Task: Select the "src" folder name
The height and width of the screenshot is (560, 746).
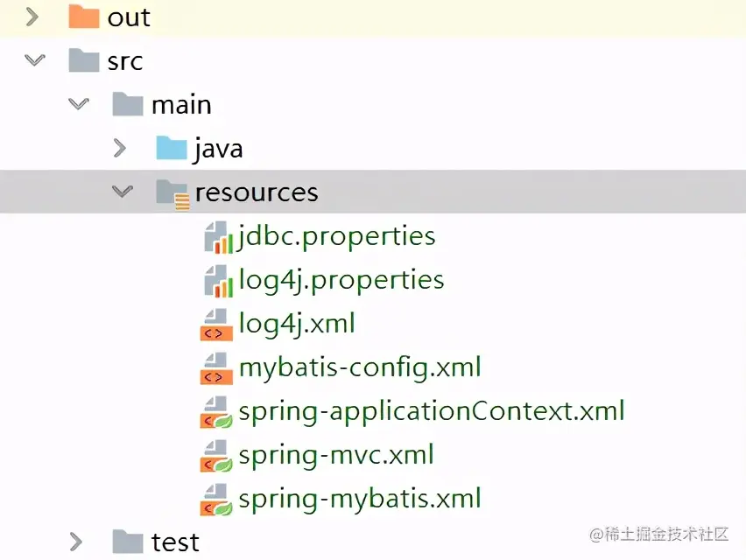Action: (125, 62)
